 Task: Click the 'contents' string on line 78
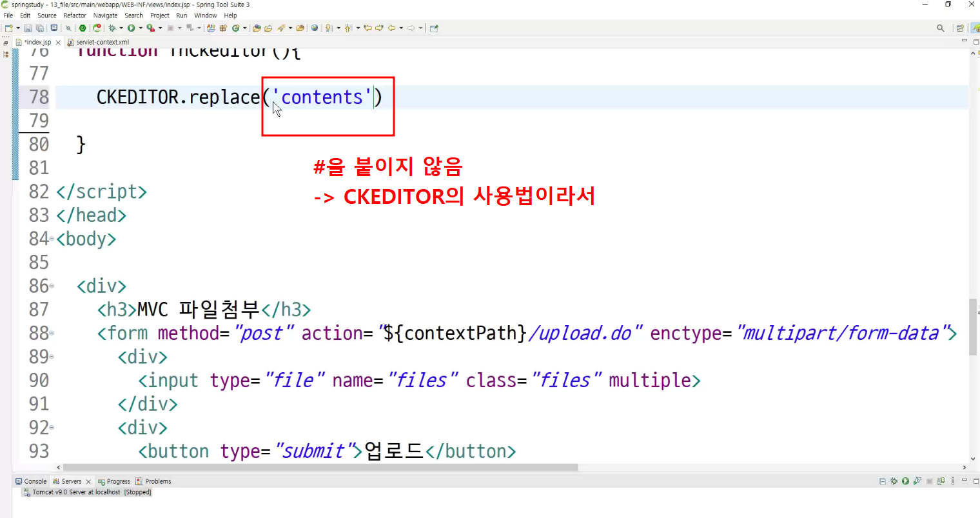pyautogui.click(x=322, y=97)
